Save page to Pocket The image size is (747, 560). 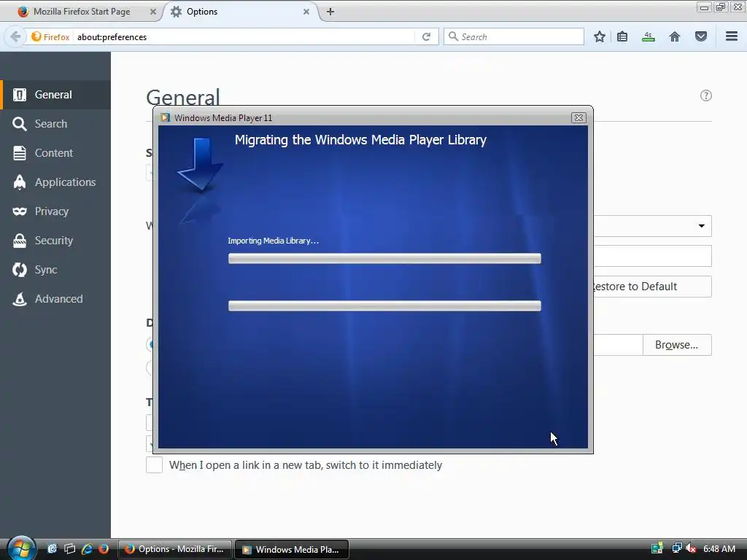click(x=701, y=36)
